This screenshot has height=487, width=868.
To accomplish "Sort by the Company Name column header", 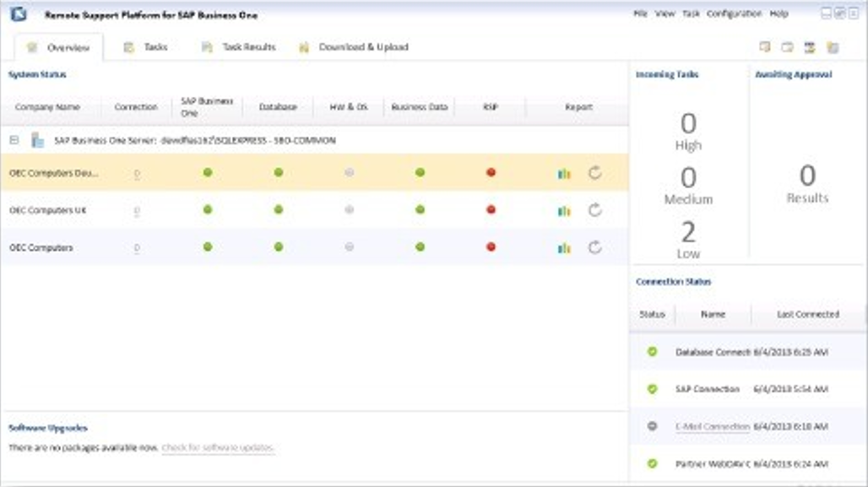I will 51,107.
